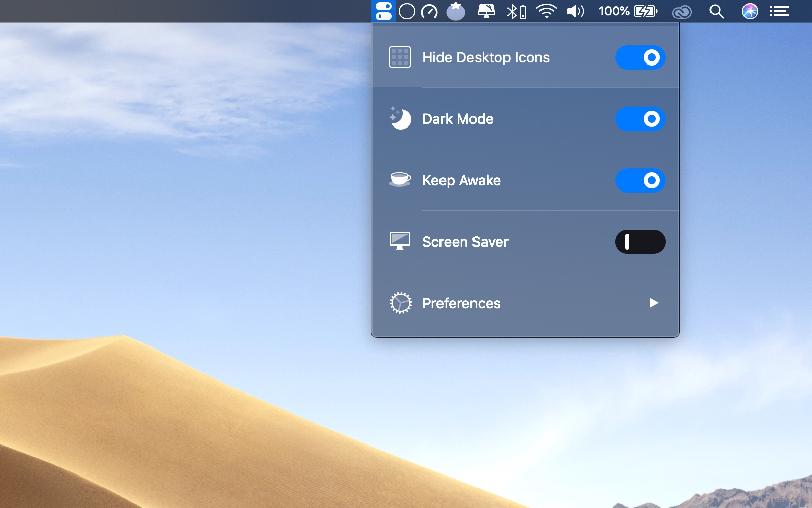This screenshot has width=812, height=508.
Task: Switch off Keep Awake toggle
Action: pos(640,180)
